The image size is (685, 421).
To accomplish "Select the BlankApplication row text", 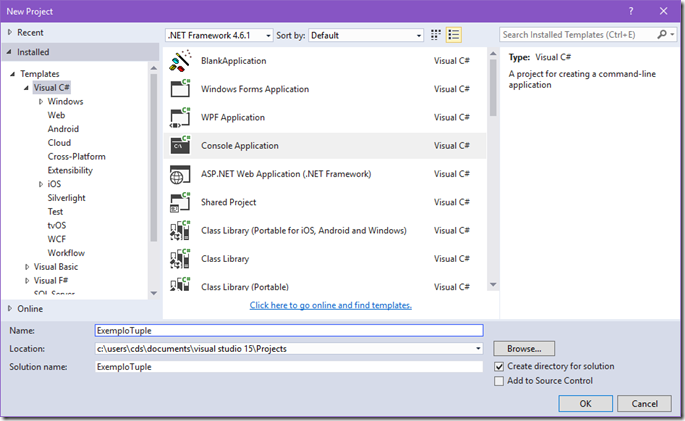I will click(233, 61).
